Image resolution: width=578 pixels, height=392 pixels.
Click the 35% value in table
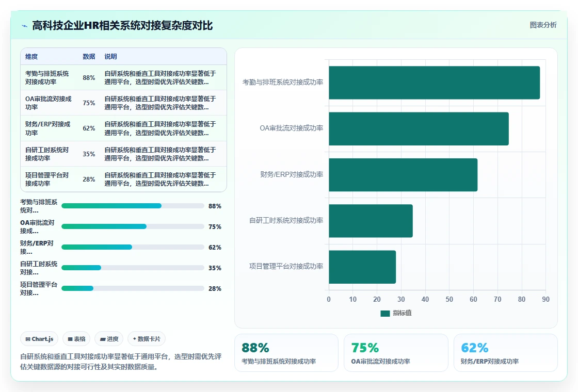pyautogui.click(x=89, y=154)
